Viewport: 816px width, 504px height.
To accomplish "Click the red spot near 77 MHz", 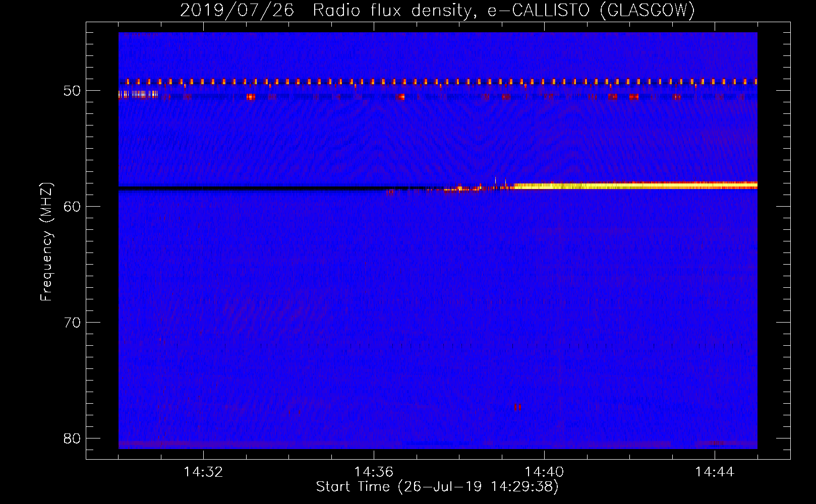I will click(x=517, y=407).
